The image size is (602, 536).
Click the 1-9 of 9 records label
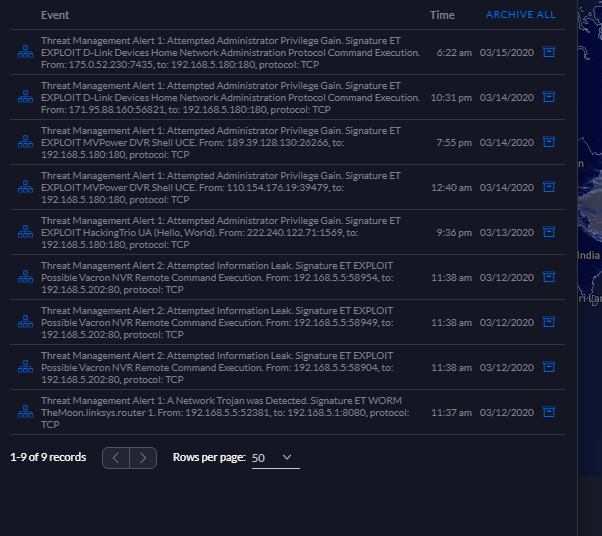[x=48, y=457]
